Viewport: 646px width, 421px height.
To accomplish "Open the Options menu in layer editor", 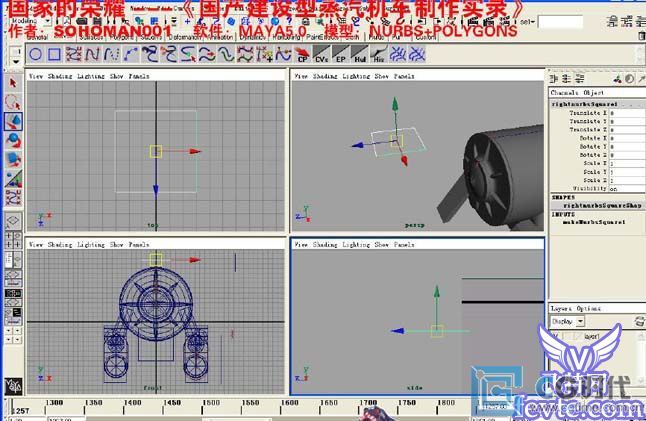I will (589, 309).
